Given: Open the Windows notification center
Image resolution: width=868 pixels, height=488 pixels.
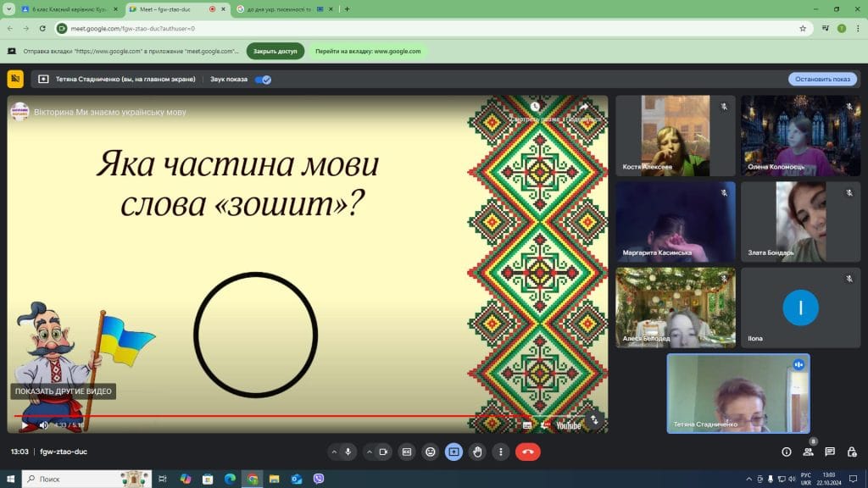Looking at the screenshot, I should [x=853, y=479].
